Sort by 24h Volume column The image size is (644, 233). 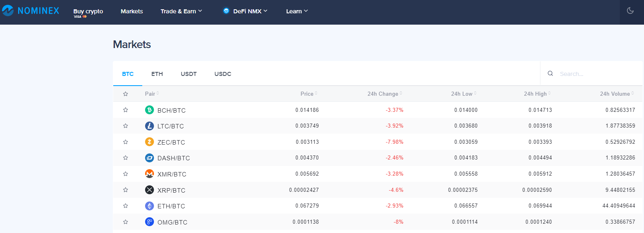(617, 94)
